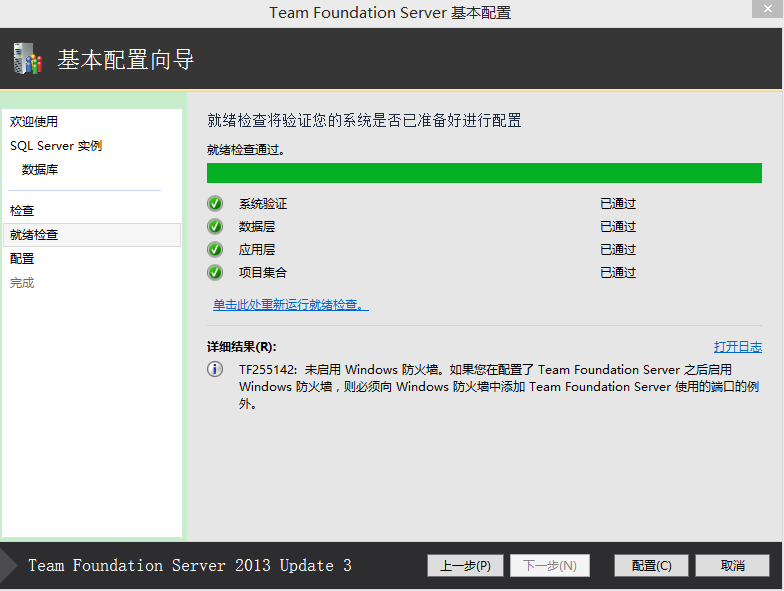Click the 项目集合 check label
This screenshot has height=591, width=784.
[263, 272]
